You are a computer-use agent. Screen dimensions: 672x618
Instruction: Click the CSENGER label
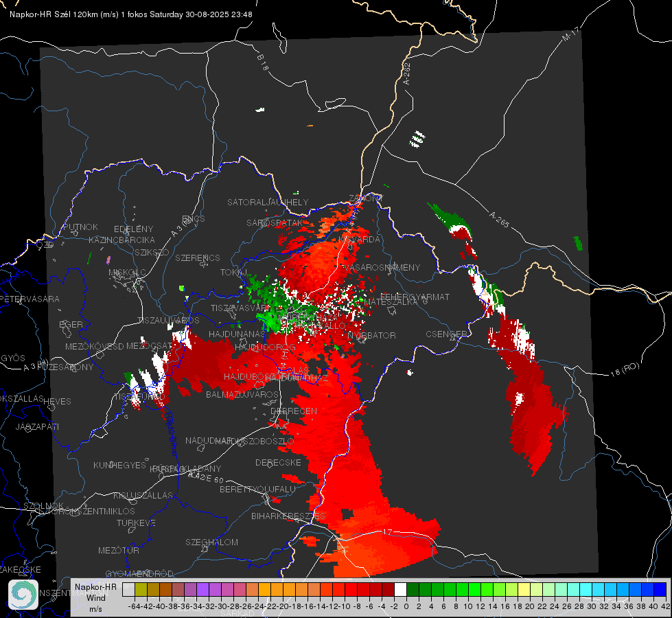click(446, 334)
